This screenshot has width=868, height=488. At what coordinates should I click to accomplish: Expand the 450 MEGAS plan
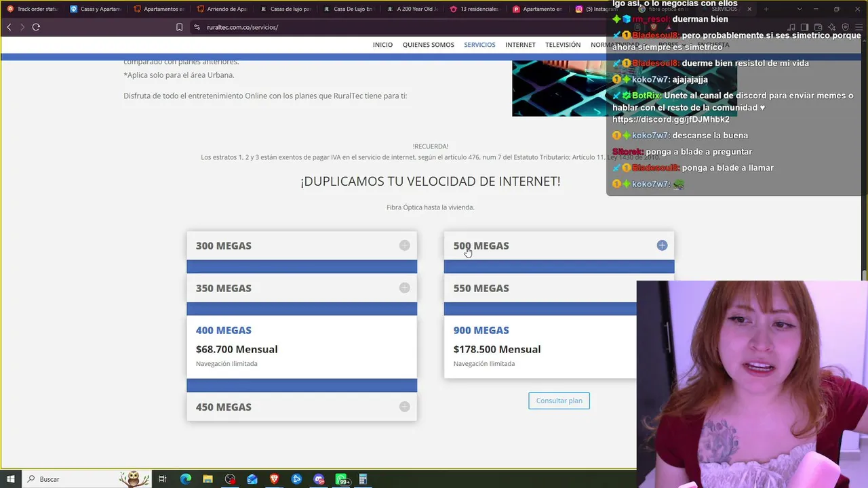pos(302,407)
